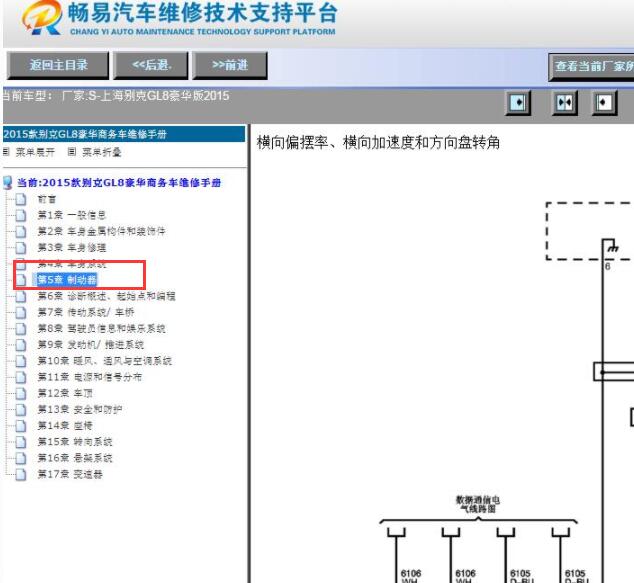The width and height of the screenshot is (634, 583).
Task: Click the page icon beside 第3章
Action: [21, 247]
